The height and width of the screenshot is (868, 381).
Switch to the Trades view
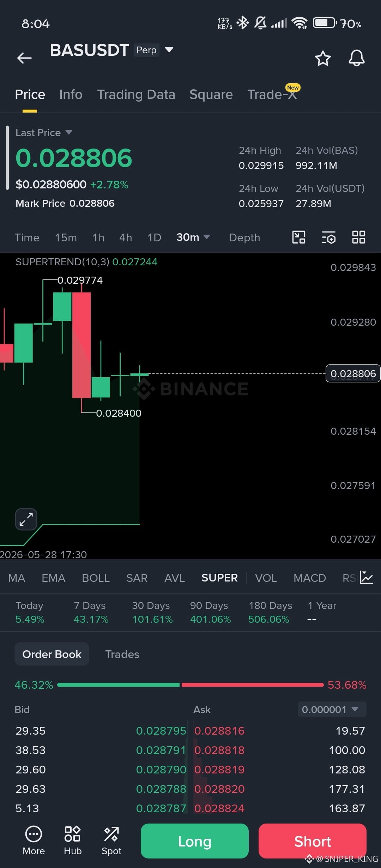pyautogui.click(x=122, y=654)
